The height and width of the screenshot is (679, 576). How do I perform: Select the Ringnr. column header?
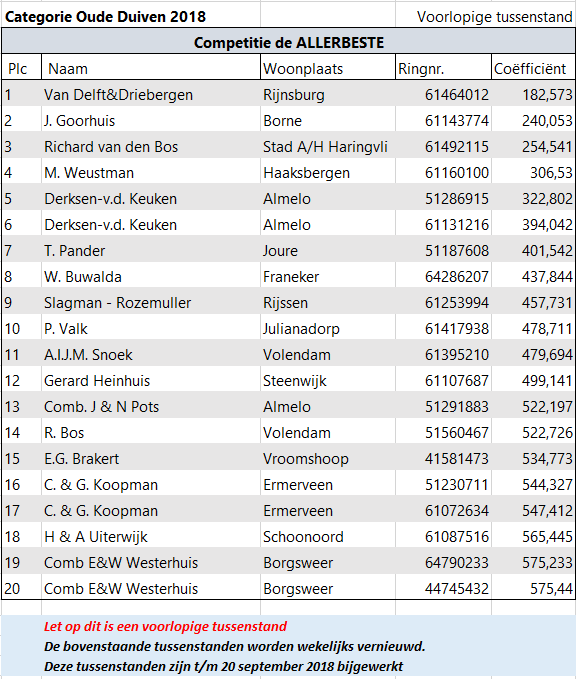pyautogui.click(x=443, y=68)
